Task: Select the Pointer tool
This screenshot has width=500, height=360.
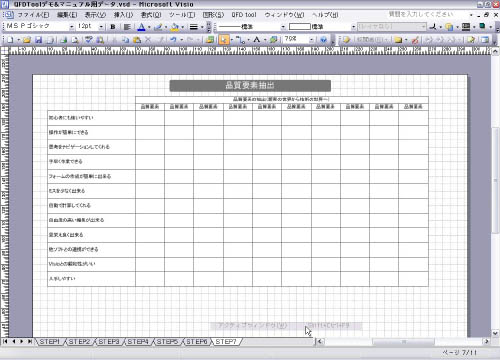Action: pos(224,40)
